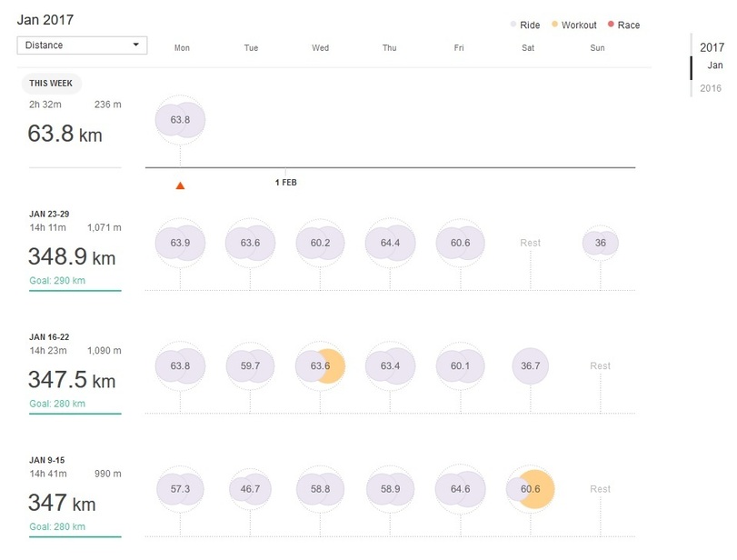Image resolution: width=737 pixels, height=560 pixels.
Task: Click the red today marker triangle
Action: (180, 185)
